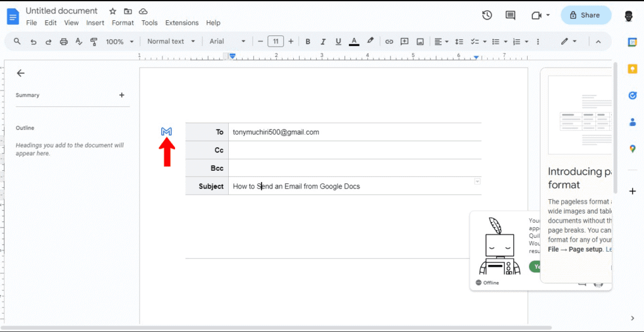This screenshot has width=644, height=332.
Task: Add a summary with the plus button
Action: click(x=122, y=95)
